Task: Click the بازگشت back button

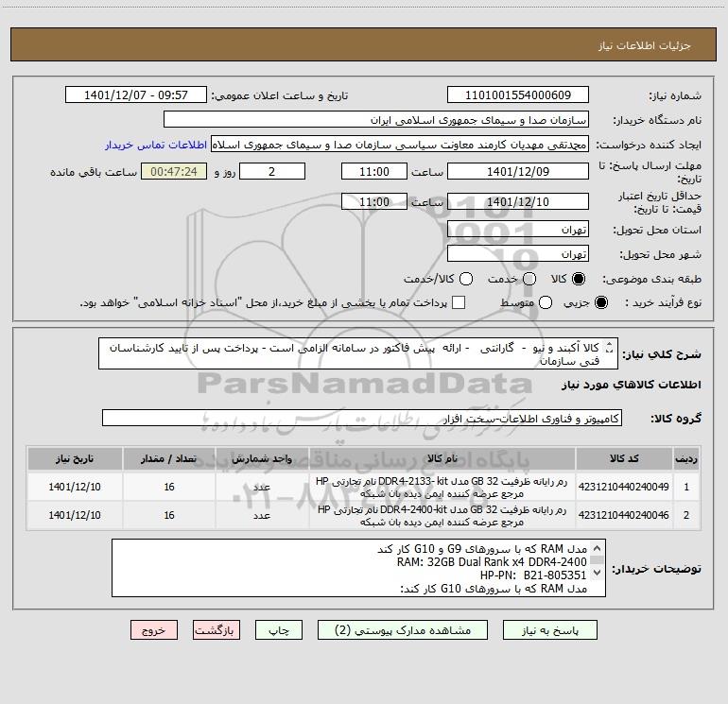Action: click(x=217, y=630)
